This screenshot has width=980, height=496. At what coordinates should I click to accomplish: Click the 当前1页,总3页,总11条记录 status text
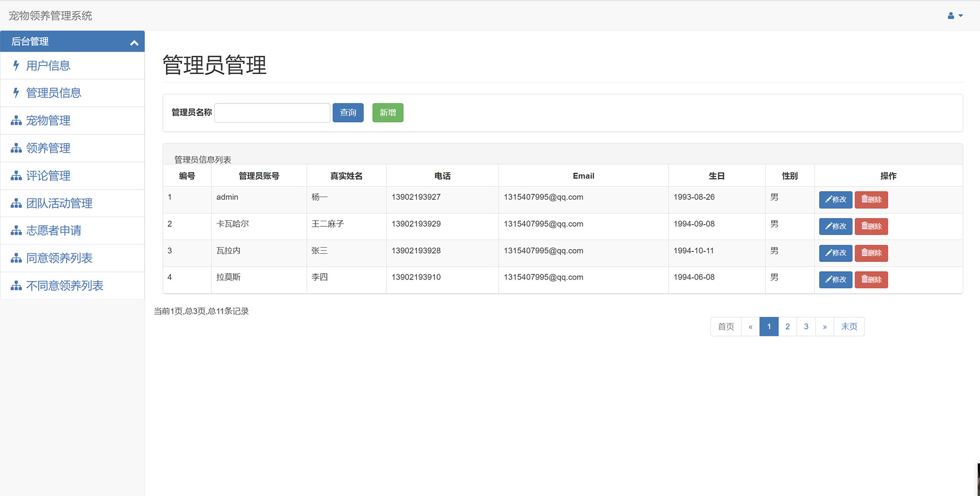tap(201, 311)
